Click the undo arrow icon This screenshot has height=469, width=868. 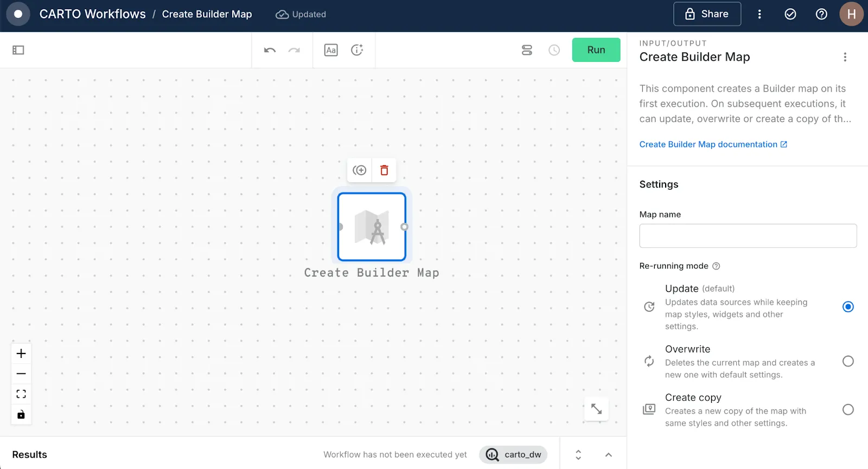(x=270, y=50)
